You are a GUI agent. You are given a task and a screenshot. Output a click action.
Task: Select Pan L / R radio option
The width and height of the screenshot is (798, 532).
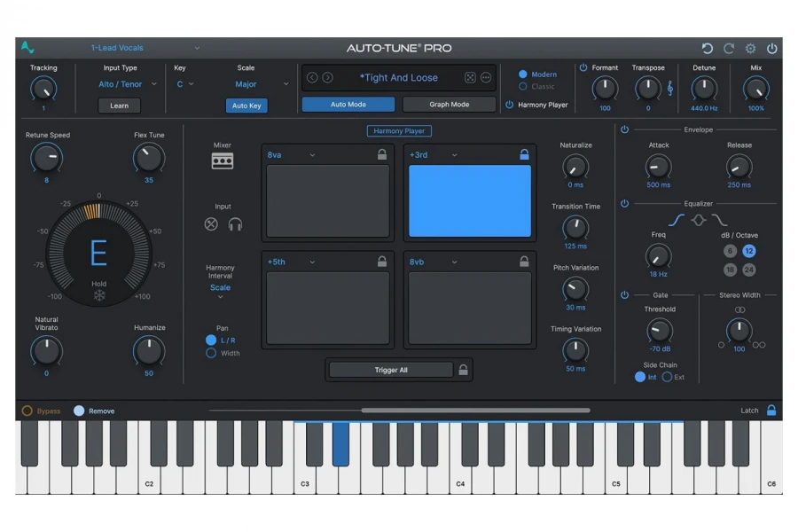click(211, 340)
